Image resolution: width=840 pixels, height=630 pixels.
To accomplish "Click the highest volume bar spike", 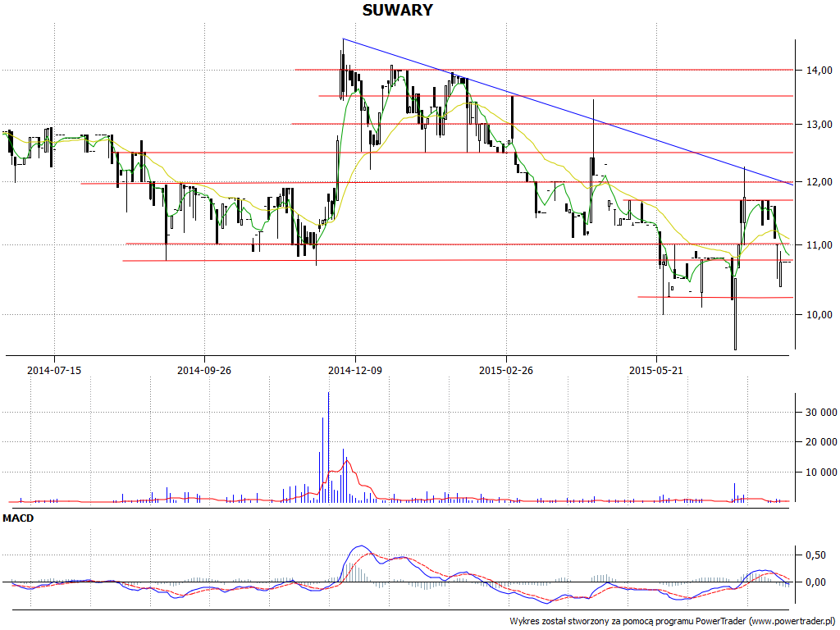I will 328,447.
